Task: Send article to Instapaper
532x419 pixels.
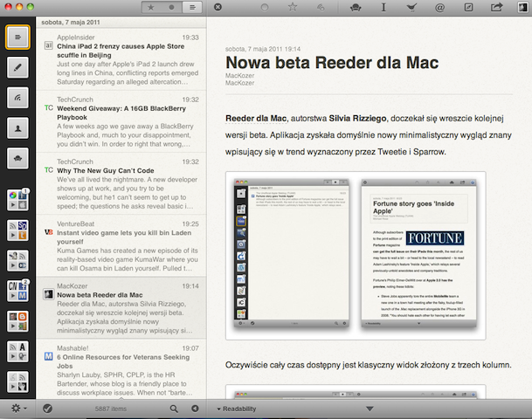Action: tap(383, 7)
